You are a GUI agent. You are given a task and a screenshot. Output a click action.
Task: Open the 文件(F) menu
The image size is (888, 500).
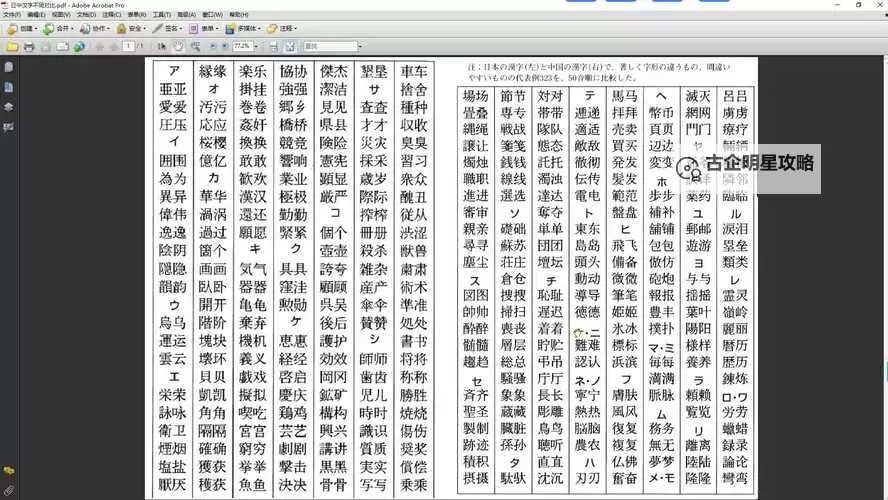point(12,15)
